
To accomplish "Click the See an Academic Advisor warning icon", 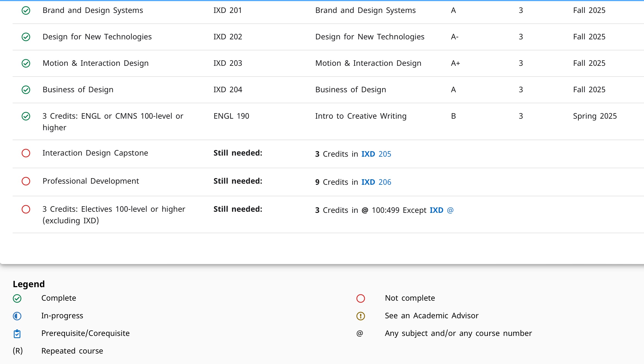I will pos(360,316).
